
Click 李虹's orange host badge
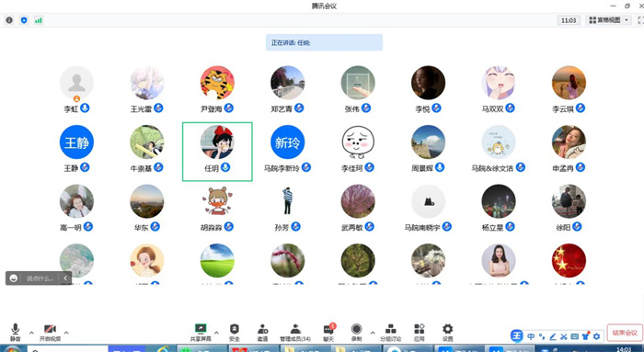pos(76,98)
